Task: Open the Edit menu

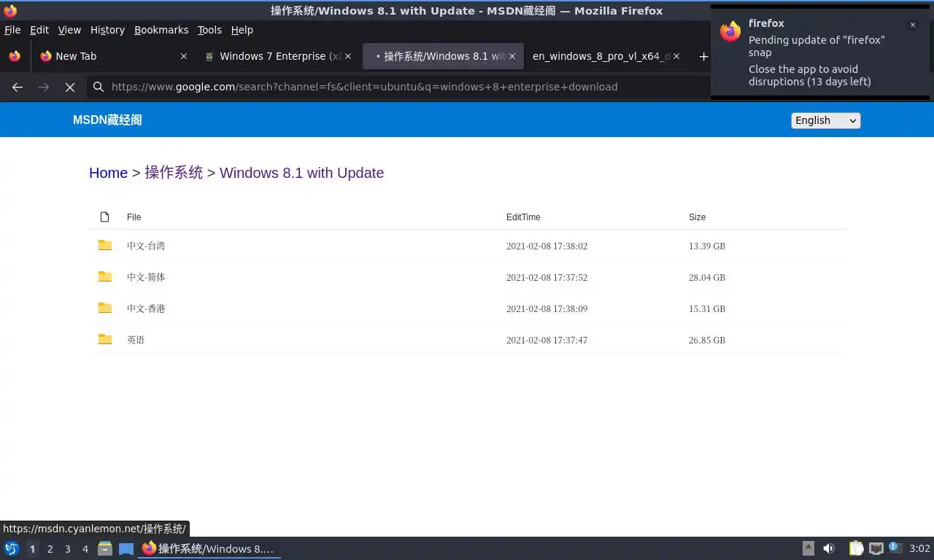Action: (39, 30)
